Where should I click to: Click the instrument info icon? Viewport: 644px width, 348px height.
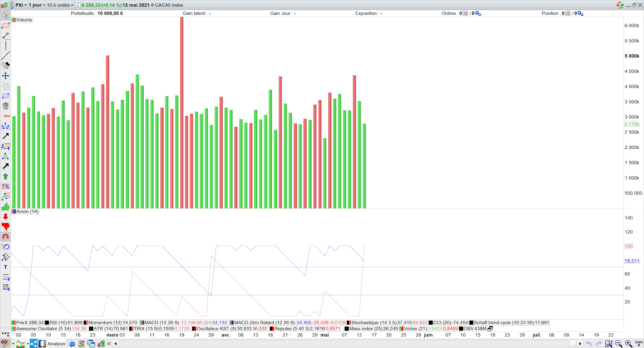78,5
